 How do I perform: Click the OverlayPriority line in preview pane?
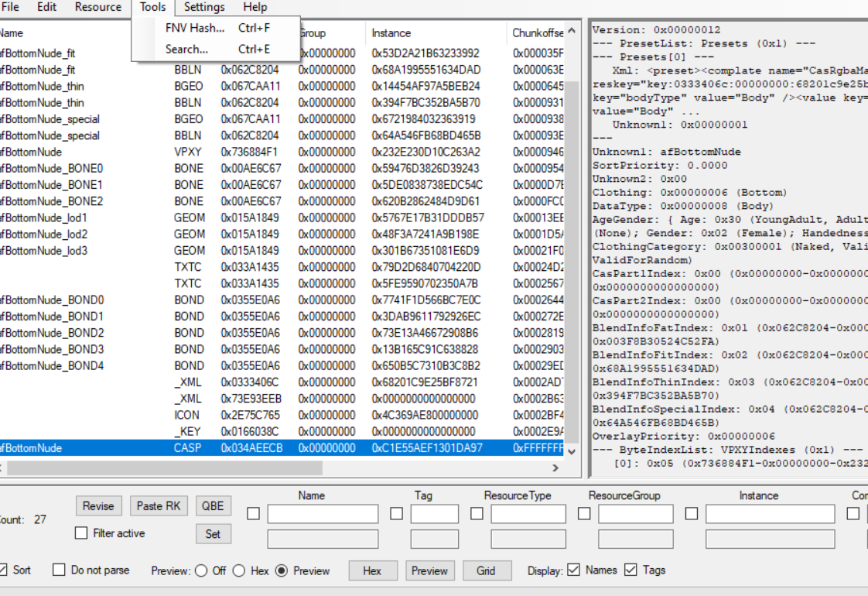coord(684,437)
